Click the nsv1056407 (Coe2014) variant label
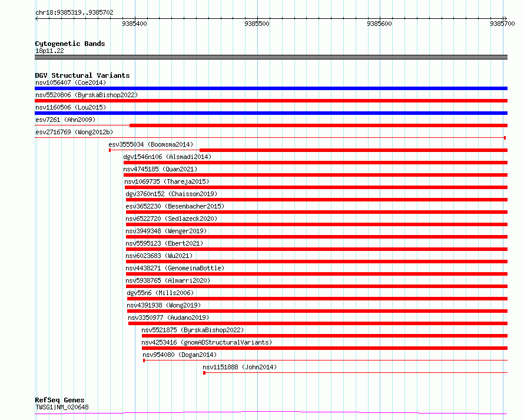Viewport: 524px width, 420px height. point(71,82)
